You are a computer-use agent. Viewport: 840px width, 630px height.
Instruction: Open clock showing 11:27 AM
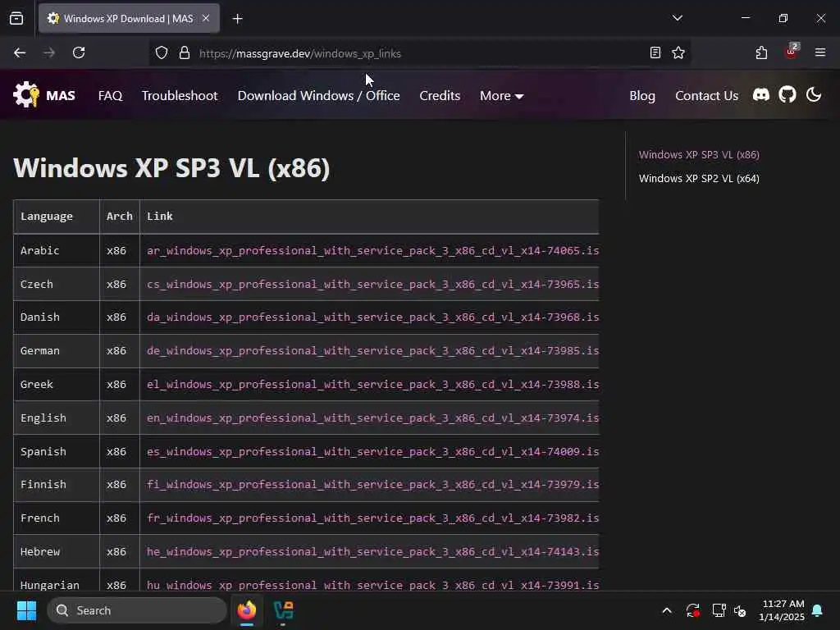tap(782, 610)
